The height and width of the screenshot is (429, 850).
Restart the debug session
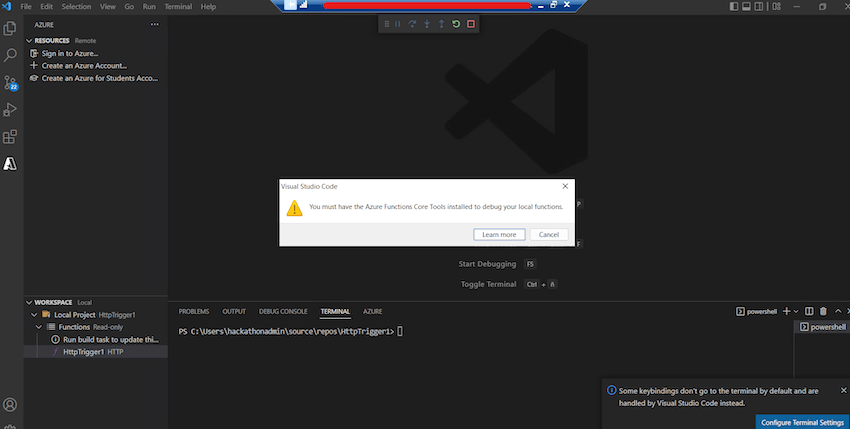pos(456,24)
